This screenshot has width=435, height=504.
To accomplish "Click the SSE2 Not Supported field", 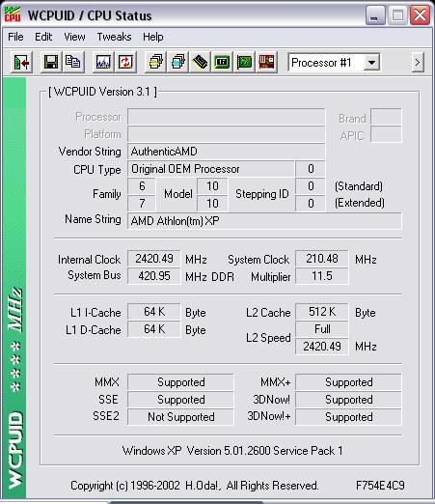I will [180, 417].
